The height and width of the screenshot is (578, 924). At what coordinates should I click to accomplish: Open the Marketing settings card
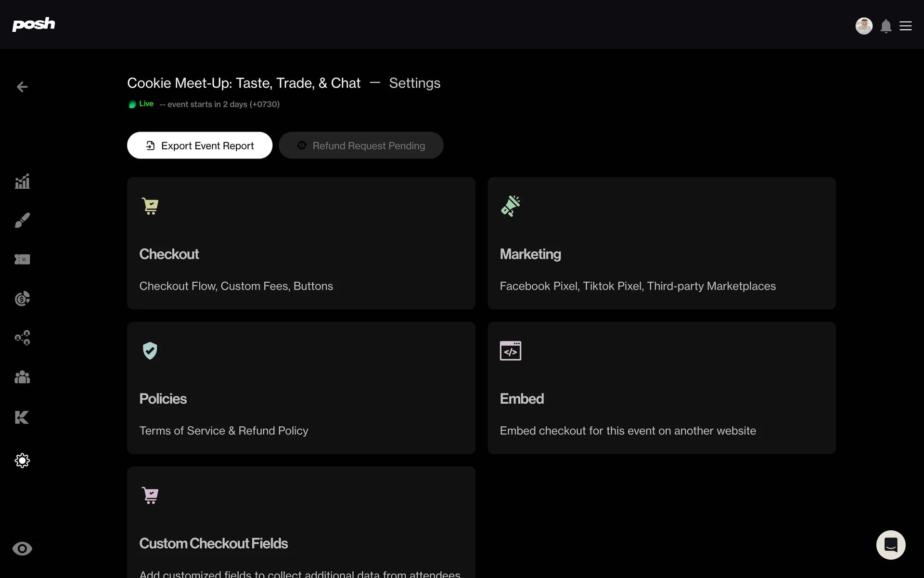coord(662,243)
